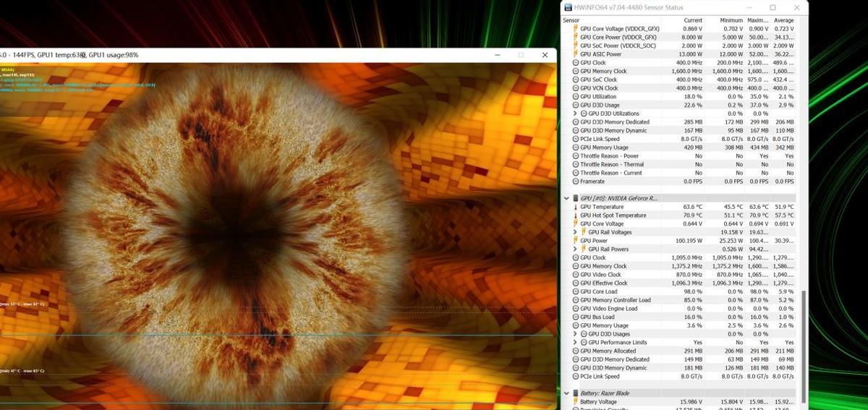Click the icon beside GPU SoC Power (VDDCR_SOC)
Viewport: 868px width, 410px height.
coord(576,46)
